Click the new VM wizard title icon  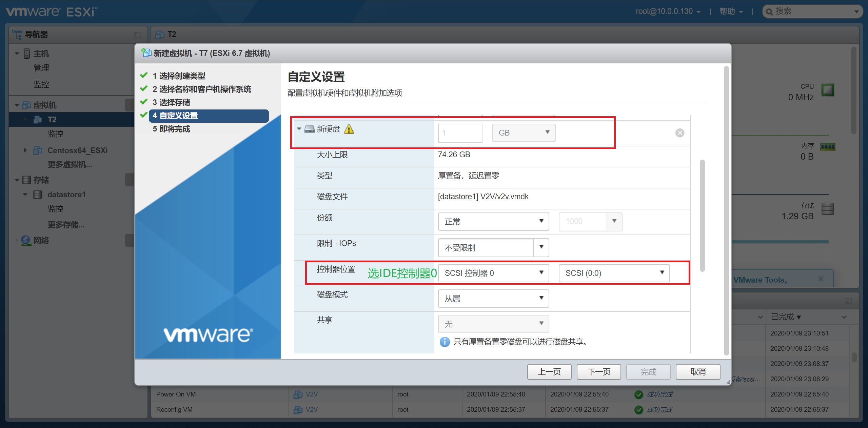pyautogui.click(x=146, y=53)
